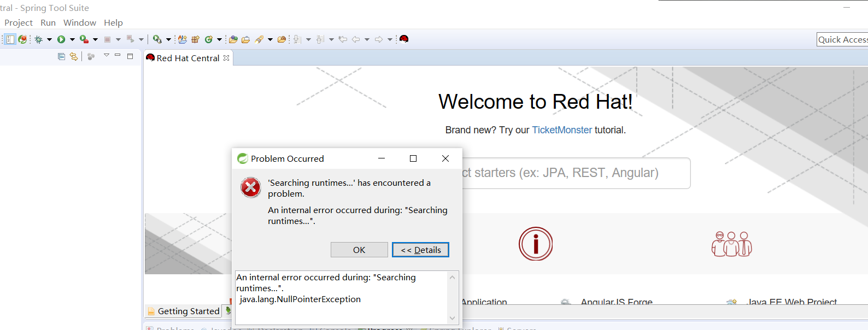Click the details scrollbar up arrow

point(452,277)
